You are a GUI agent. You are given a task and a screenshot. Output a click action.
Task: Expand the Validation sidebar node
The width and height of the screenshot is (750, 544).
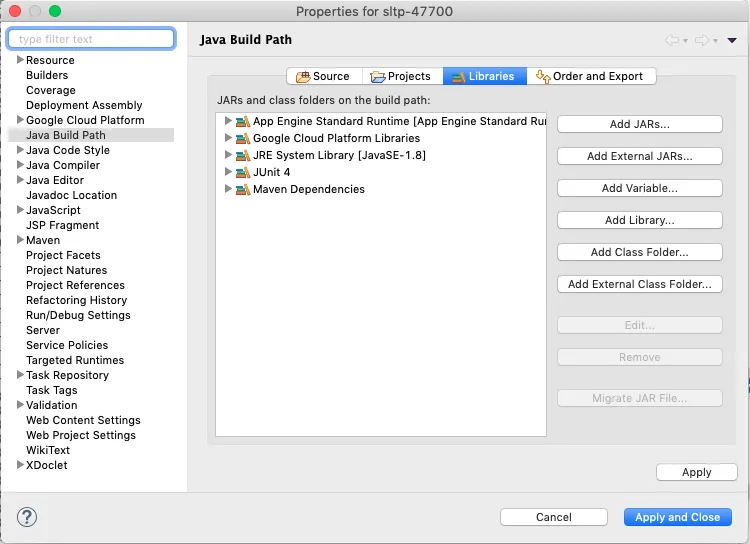[x=20, y=405]
